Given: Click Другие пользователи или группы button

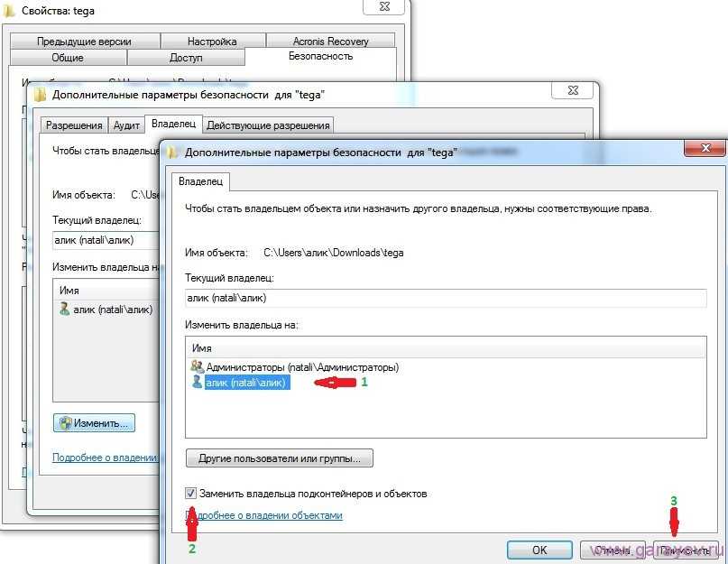Looking at the screenshot, I should 279,458.
